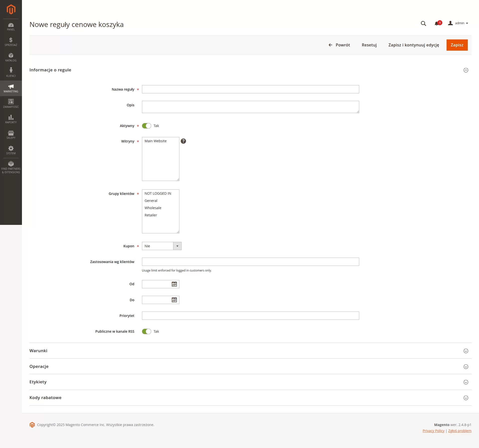
Task: Click the Magento logo icon
Action: (11, 9)
